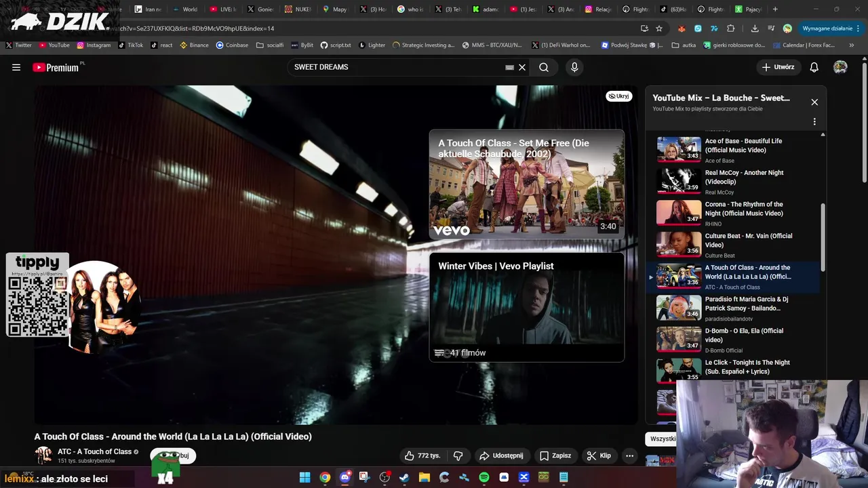868x488 pixels.
Task: Open Windows Start menu
Action: [304, 477]
